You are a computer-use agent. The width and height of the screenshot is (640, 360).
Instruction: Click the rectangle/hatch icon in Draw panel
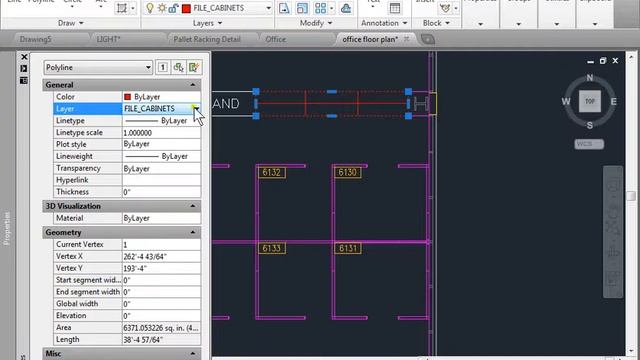[122, 8]
